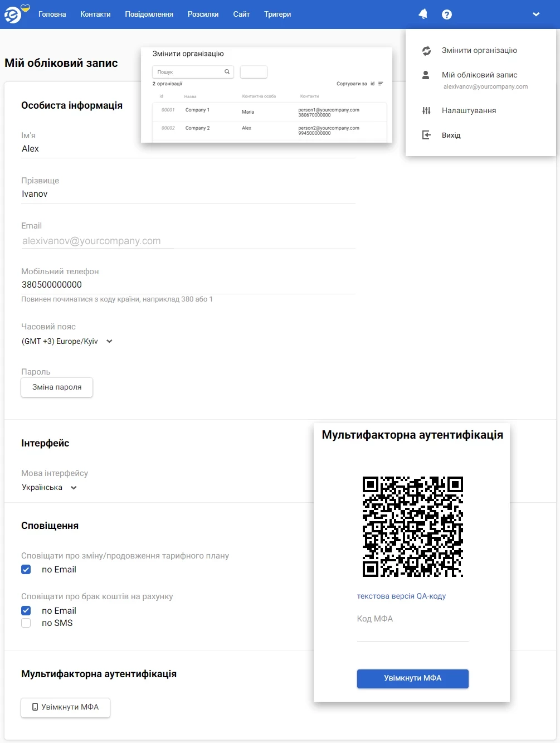Click the settings sliders icon
Screen dimensions: 560x743
coord(426,110)
